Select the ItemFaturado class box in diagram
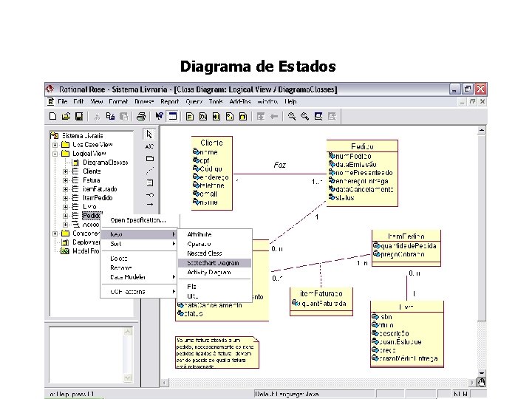 [x=321, y=301]
